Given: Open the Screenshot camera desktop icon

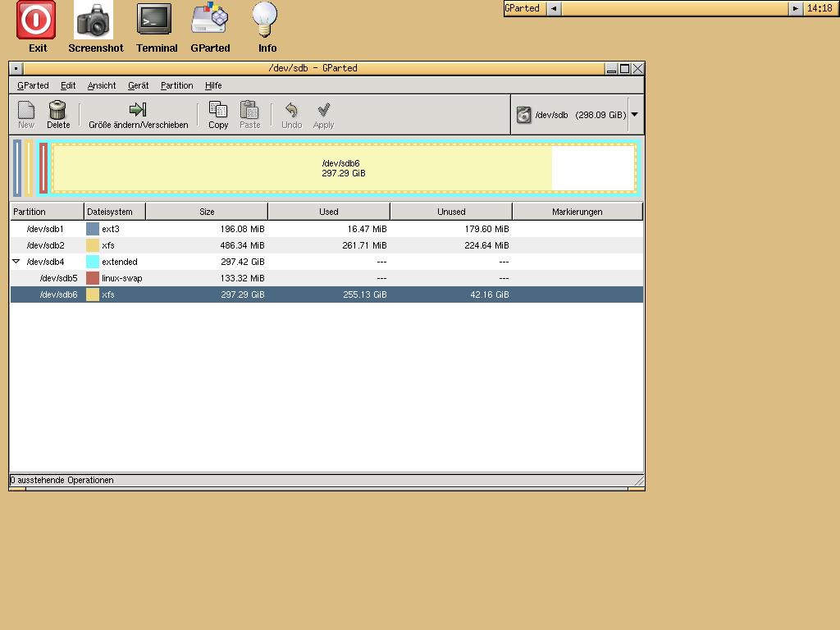Looking at the screenshot, I should (94, 20).
